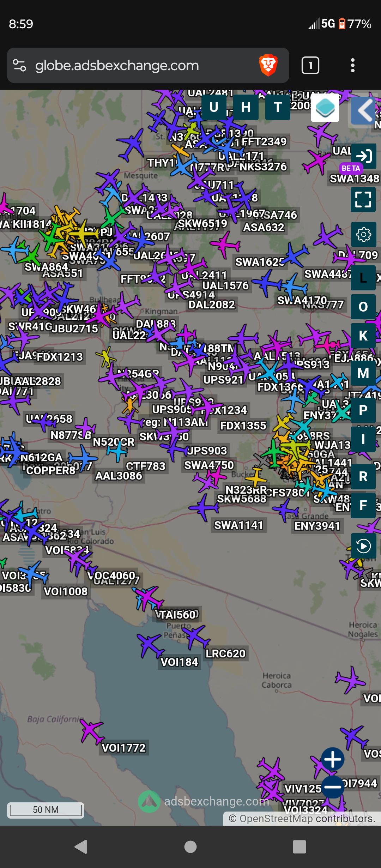Select the JBU2715 label
Image resolution: width=381 pixels, height=868 pixels.
pyautogui.click(x=75, y=328)
